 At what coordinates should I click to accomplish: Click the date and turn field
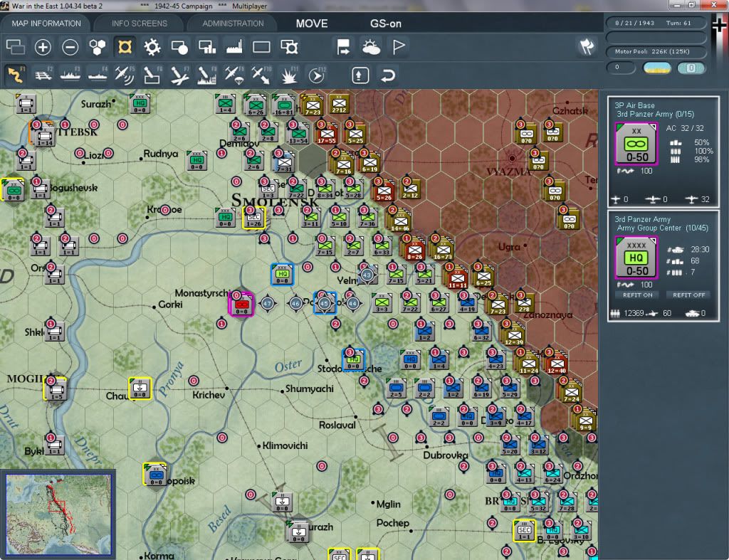(656, 23)
